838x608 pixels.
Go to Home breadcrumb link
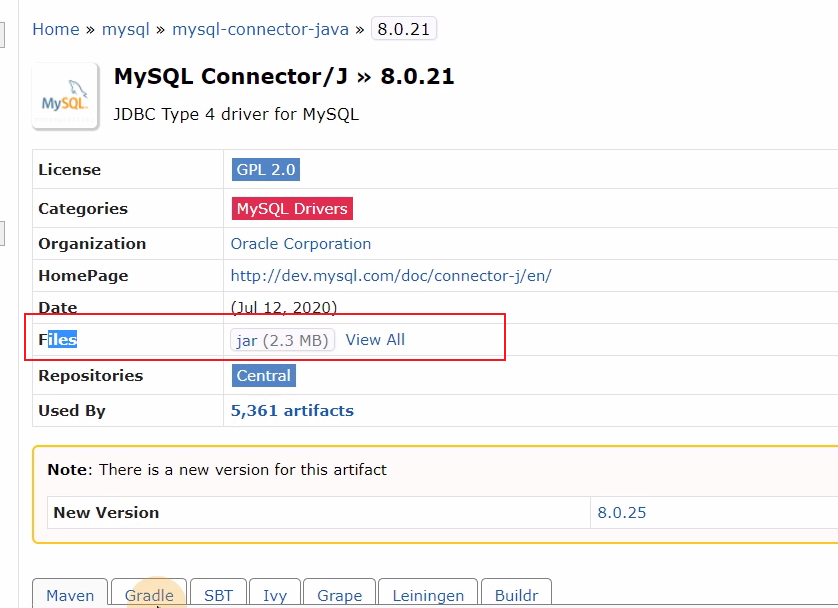[56, 29]
